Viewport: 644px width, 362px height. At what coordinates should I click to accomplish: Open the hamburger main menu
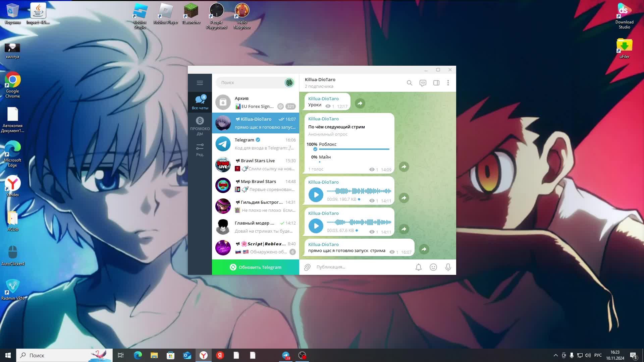pos(200,83)
